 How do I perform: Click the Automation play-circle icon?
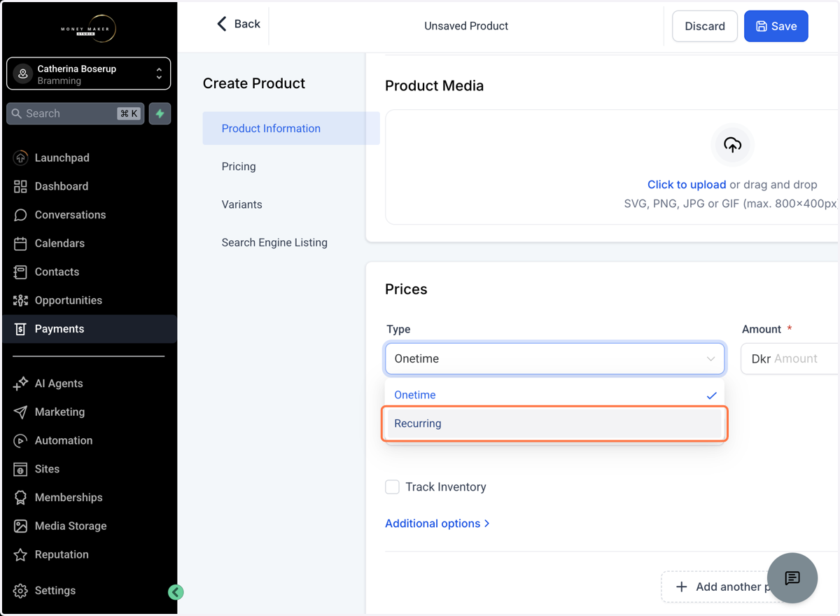[20, 440]
